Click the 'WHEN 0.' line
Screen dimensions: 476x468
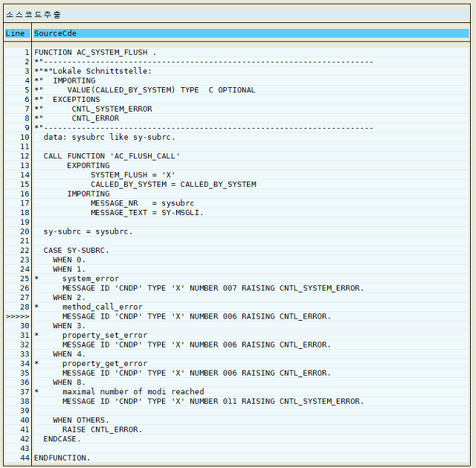click(69, 260)
